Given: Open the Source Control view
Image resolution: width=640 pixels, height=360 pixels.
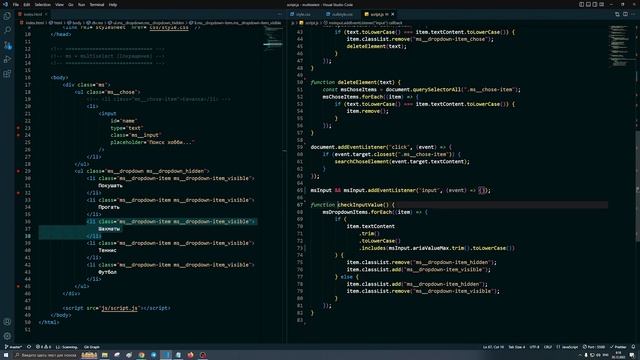Looking at the screenshot, I should click(x=7, y=45).
